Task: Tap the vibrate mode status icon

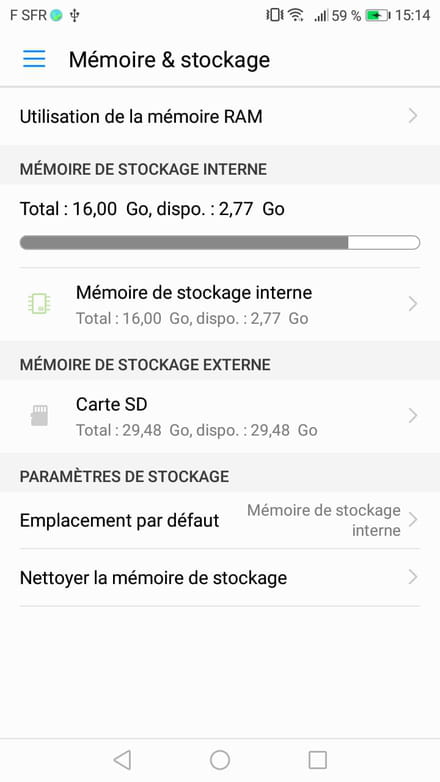Action: [274, 15]
